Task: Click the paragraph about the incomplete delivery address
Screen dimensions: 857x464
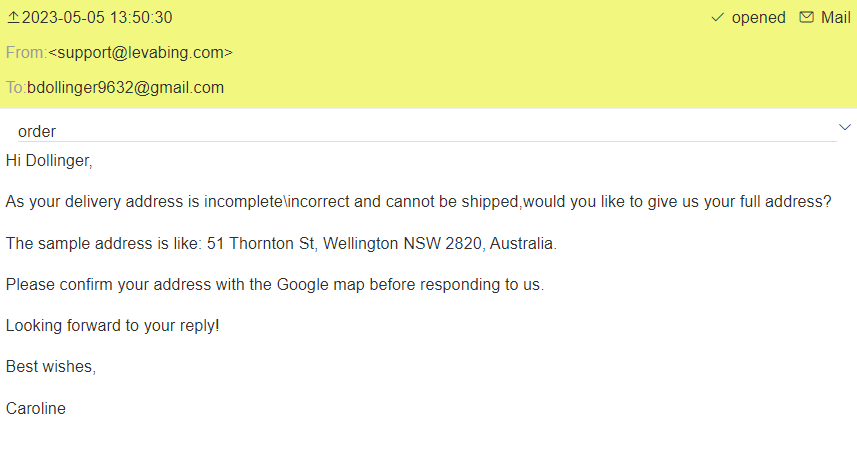Action: [418, 201]
